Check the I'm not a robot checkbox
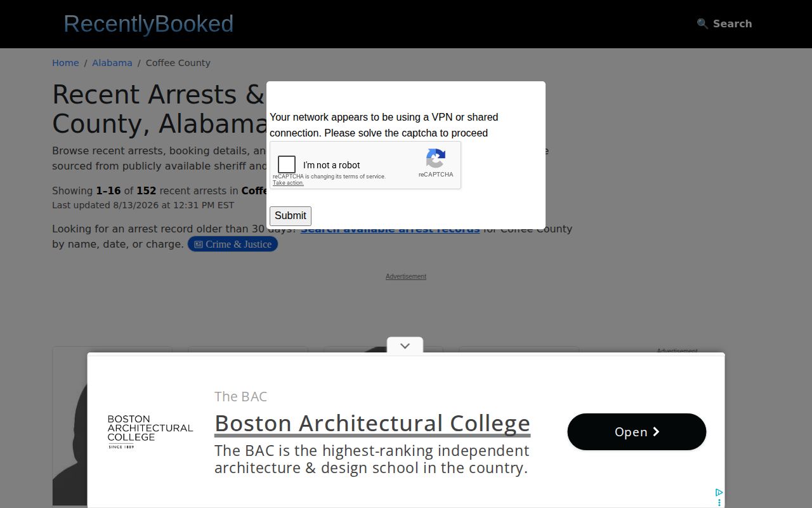Image resolution: width=812 pixels, height=508 pixels. [287, 164]
